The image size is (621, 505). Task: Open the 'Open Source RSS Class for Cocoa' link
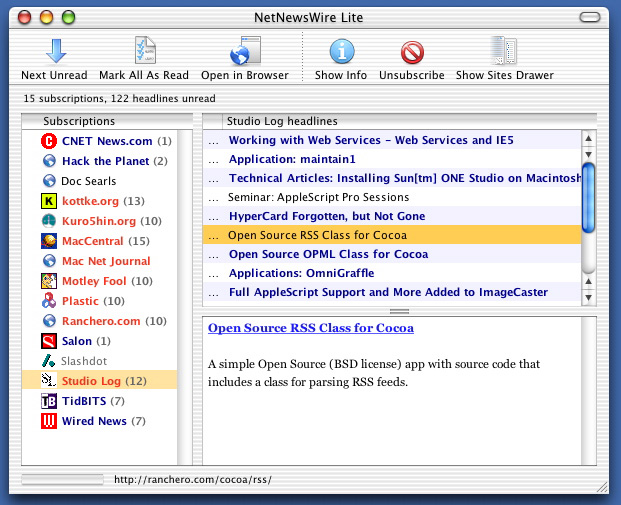tap(310, 328)
